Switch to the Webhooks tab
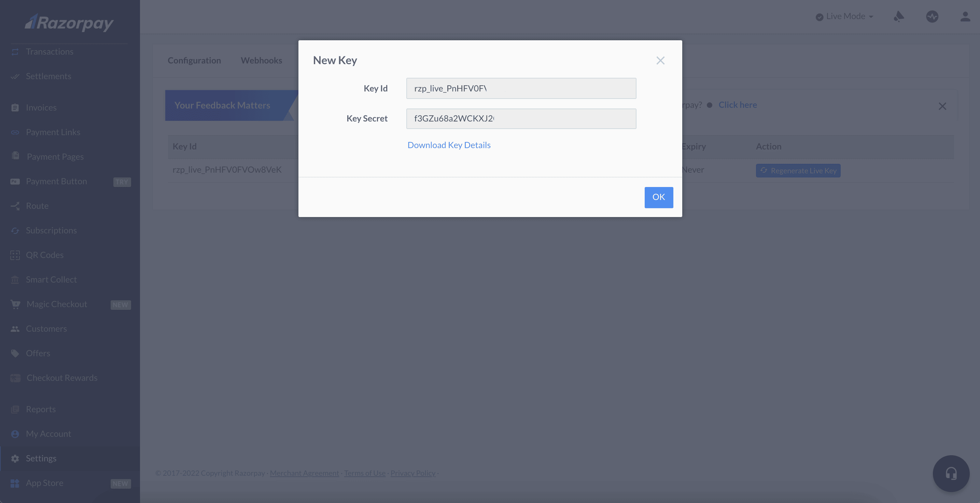Screen dimensions: 980x503 [x=261, y=60]
